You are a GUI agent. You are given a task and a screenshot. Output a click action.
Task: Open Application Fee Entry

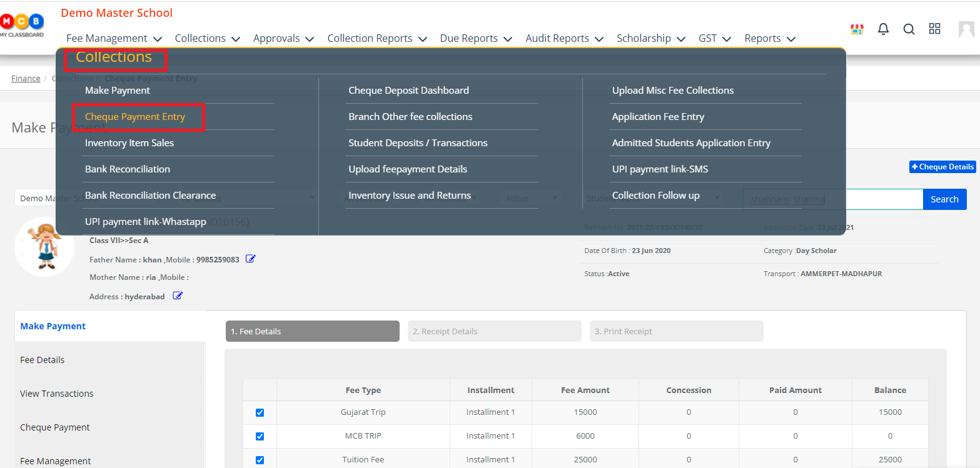pyautogui.click(x=658, y=117)
